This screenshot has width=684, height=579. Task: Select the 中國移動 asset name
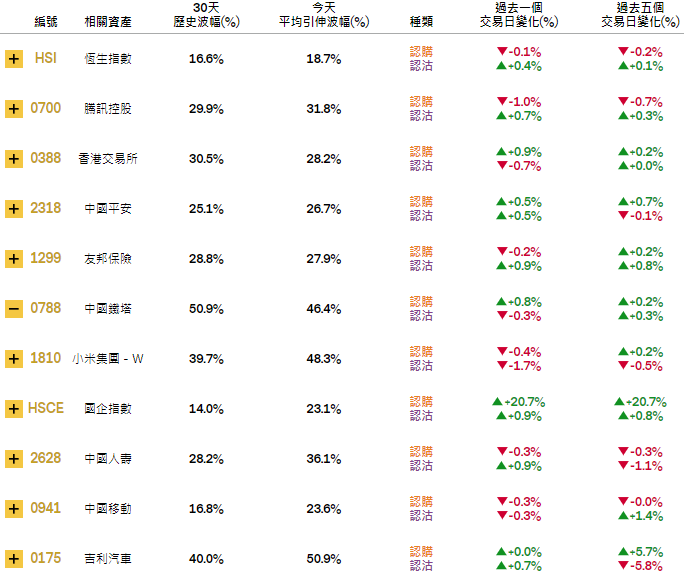(x=108, y=509)
